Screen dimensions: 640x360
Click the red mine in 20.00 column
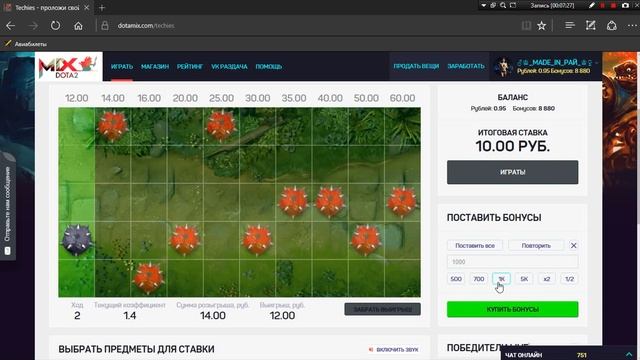click(x=185, y=240)
